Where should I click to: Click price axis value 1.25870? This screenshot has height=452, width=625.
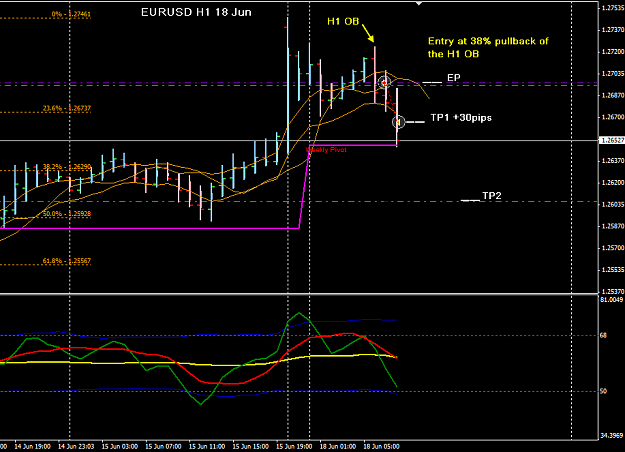(612, 226)
